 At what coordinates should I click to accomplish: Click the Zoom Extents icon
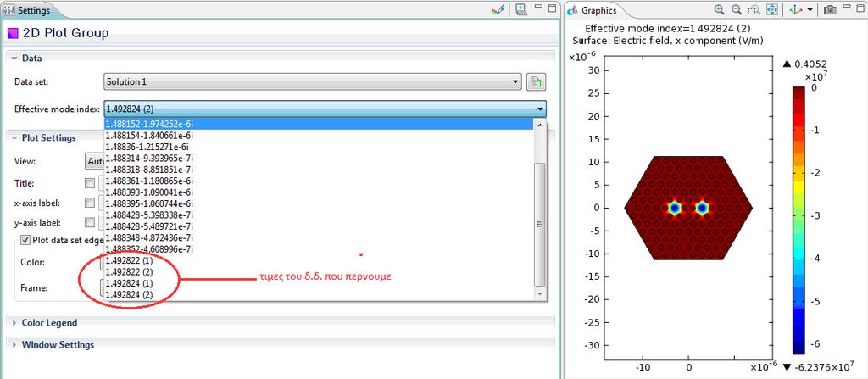772,10
